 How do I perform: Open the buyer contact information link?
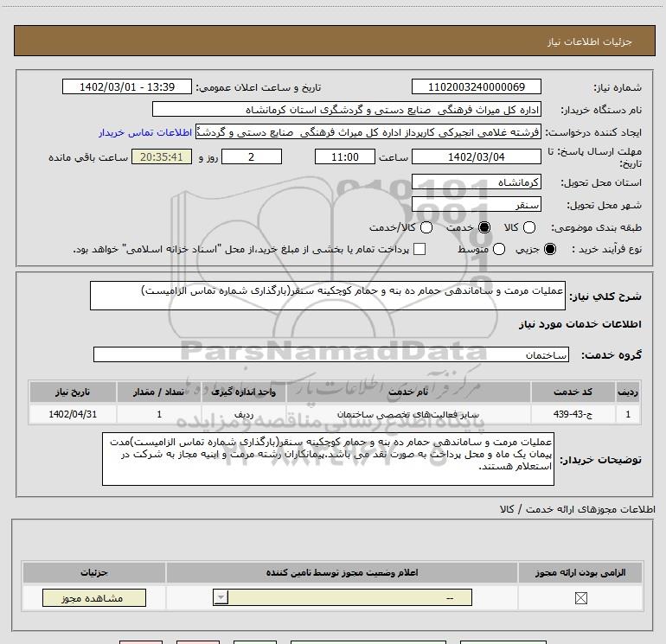pos(145,132)
